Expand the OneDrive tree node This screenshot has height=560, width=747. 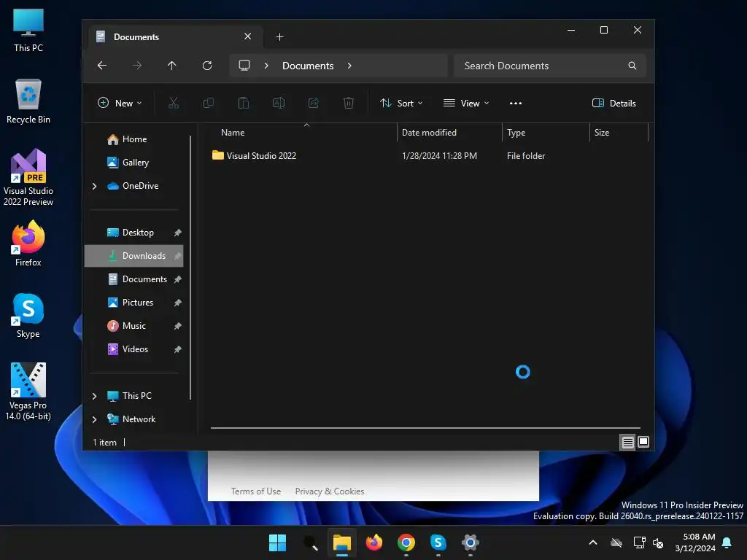pyautogui.click(x=94, y=186)
